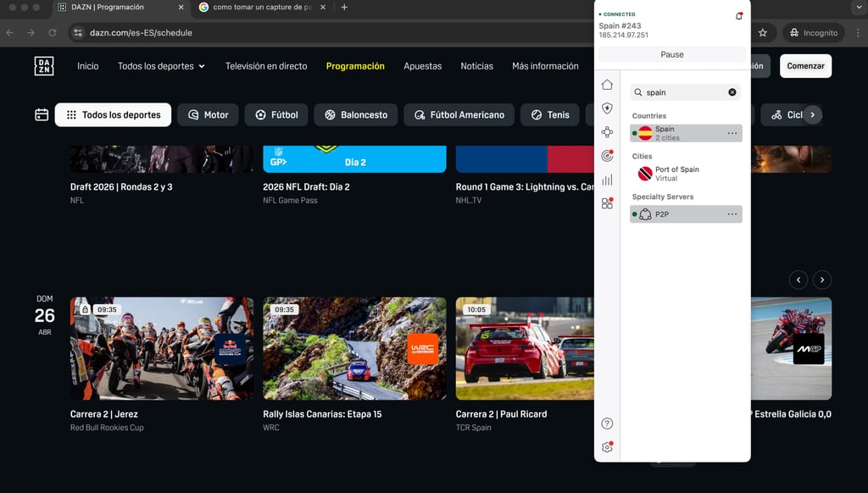
Task: Open the 2026 NFL Draft: Día 2 title
Action: [x=306, y=187]
